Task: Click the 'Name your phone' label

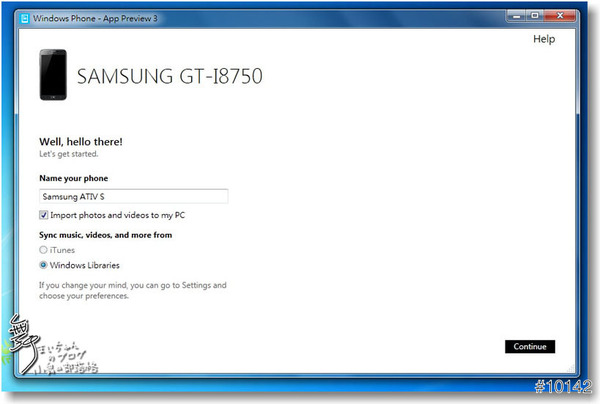Action: point(73,178)
